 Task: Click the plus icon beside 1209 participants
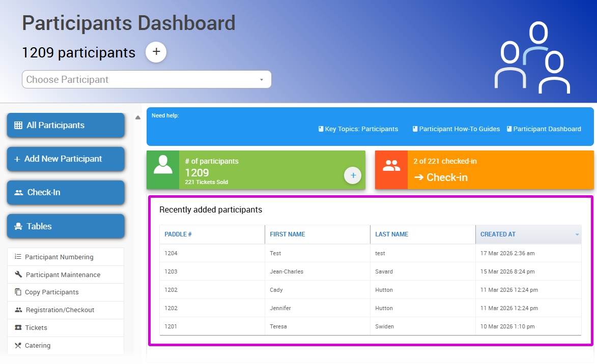click(156, 52)
